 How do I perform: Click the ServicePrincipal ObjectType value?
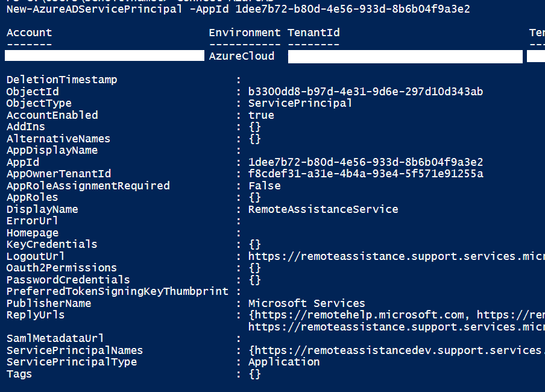300,103
